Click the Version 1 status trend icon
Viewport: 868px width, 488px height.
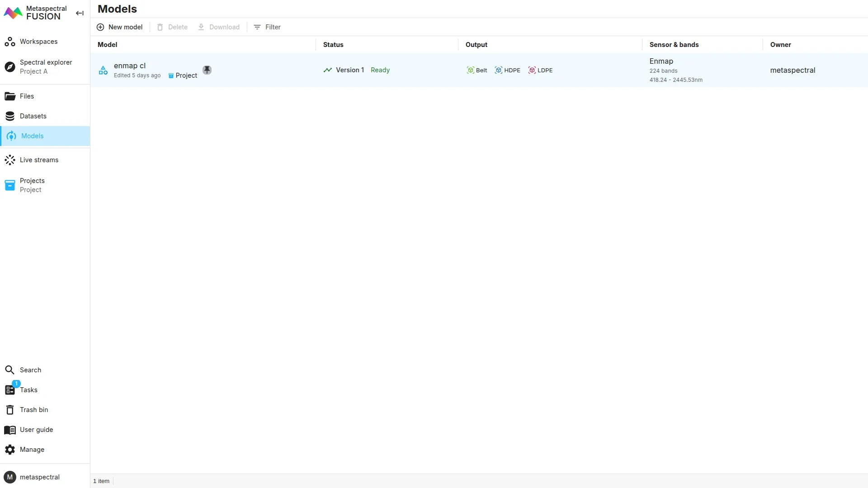(328, 70)
